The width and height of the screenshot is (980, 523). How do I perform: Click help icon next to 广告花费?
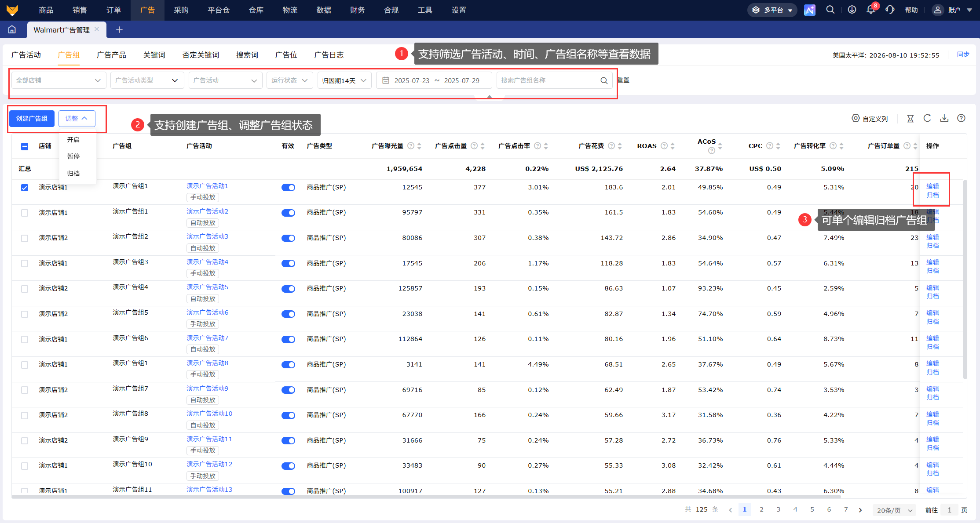(x=611, y=146)
